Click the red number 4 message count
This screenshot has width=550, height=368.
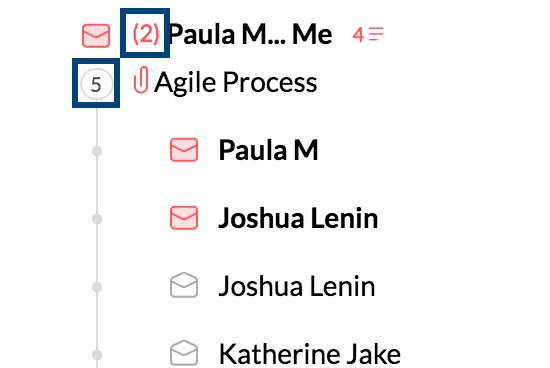click(358, 35)
